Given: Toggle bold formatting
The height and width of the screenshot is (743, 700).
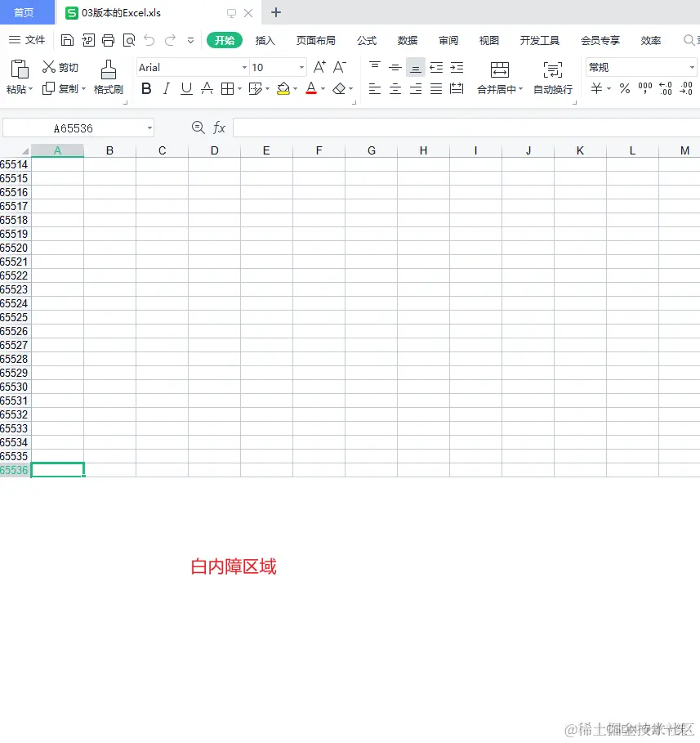Looking at the screenshot, I should click(x=146, y=88).
